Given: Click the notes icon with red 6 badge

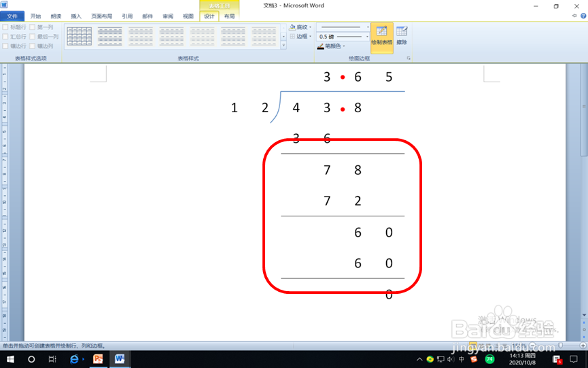Looking at the screenshot, I should click(557, 359).
